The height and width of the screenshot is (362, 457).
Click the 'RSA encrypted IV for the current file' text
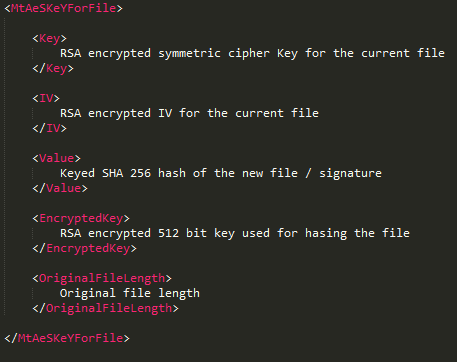tap(189, 113)
